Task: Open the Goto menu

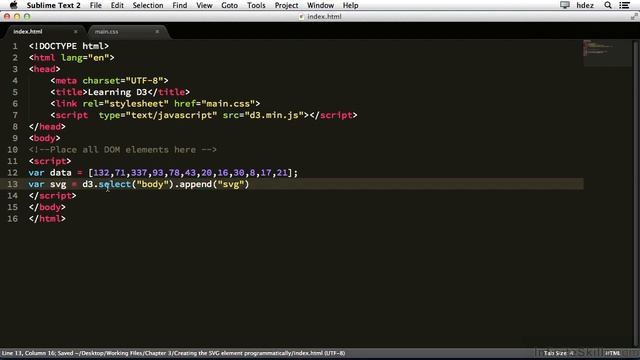Action: click(x=229, y=5)
